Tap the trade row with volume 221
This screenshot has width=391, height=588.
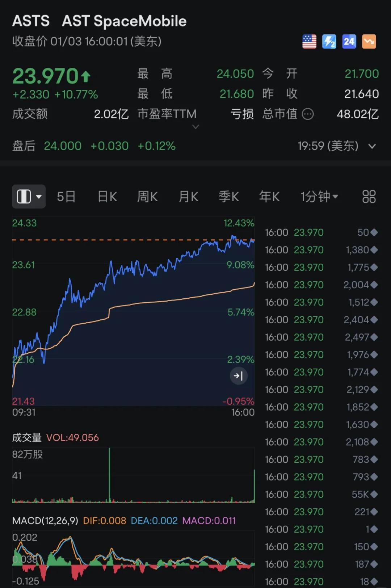point(321,512)
